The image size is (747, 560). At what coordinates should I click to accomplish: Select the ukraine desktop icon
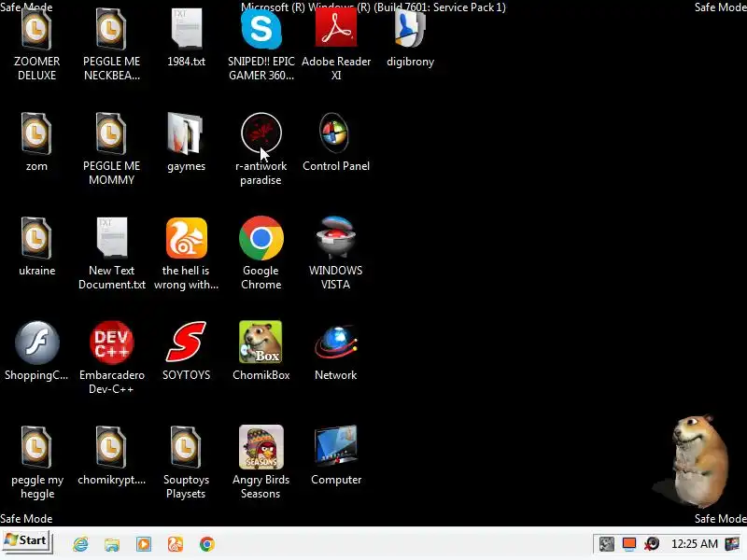tap(36, 238)
